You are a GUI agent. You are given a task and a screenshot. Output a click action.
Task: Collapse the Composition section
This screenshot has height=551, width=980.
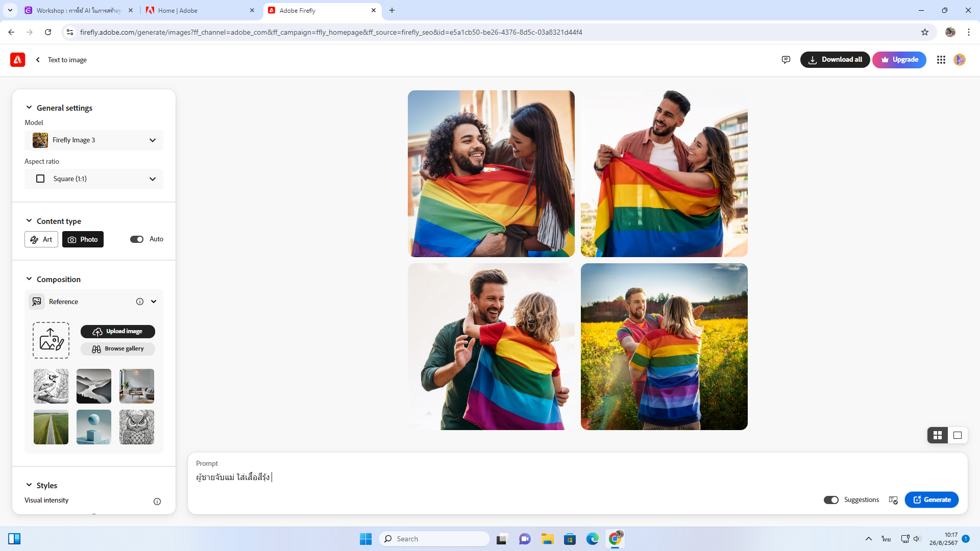point(29,279)
